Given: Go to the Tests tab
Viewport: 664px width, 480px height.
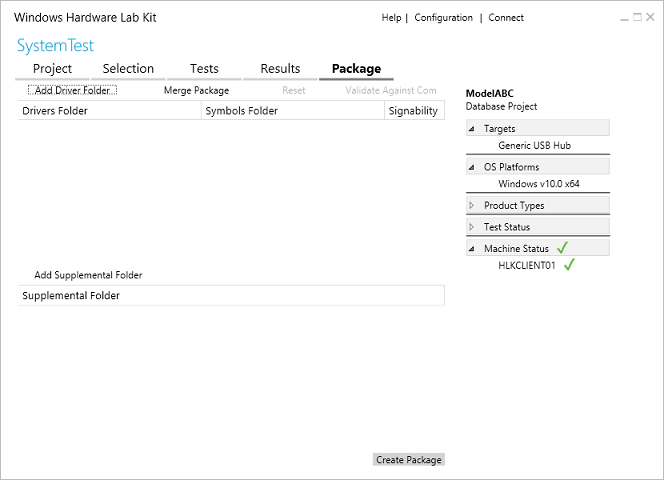Looking at the screenshot, I should point(204,69).
